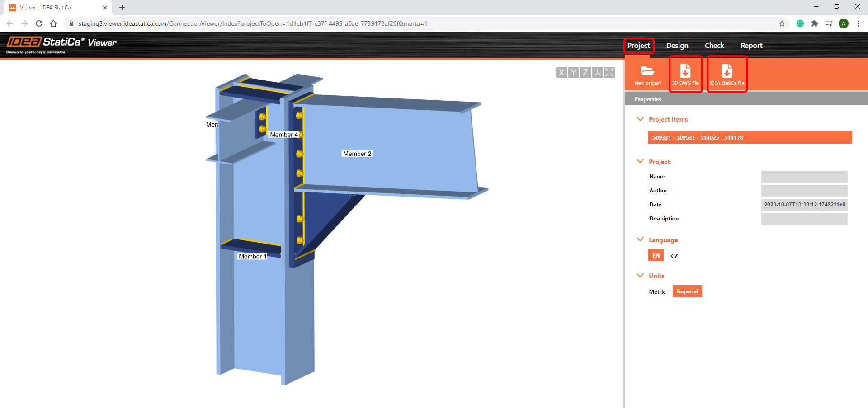The width and height of the screenshot is (868, 408).
Task: Set view along Y axis
Action: point(573,72)
